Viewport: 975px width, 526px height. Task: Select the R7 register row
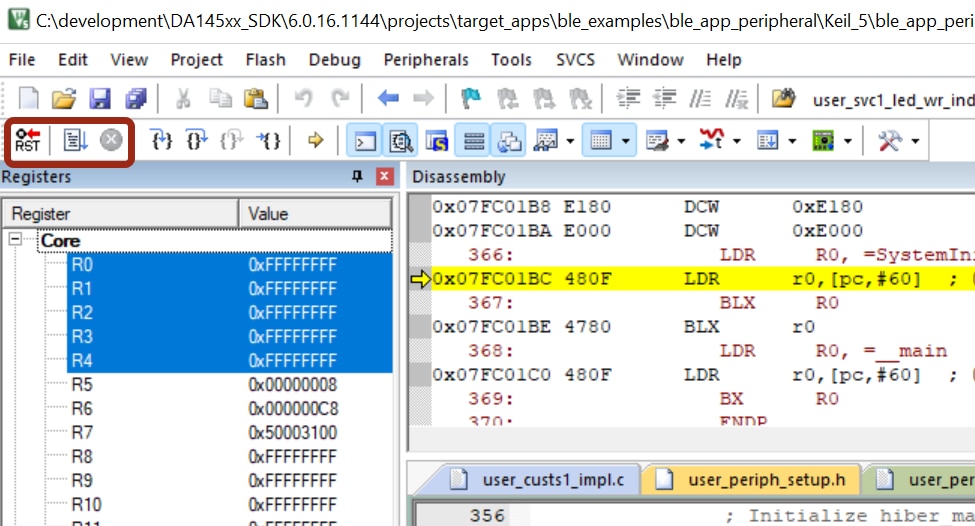229,433
